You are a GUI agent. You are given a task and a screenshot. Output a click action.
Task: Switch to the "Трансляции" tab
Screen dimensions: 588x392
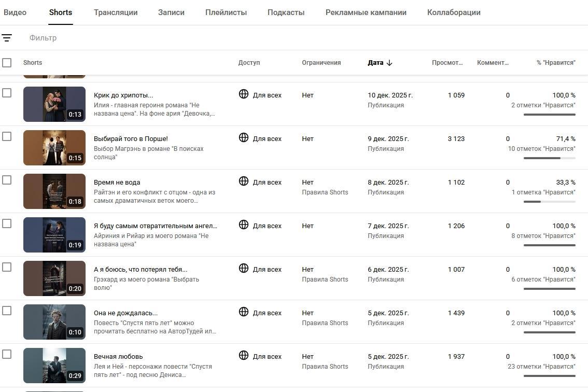pos(116,12)
